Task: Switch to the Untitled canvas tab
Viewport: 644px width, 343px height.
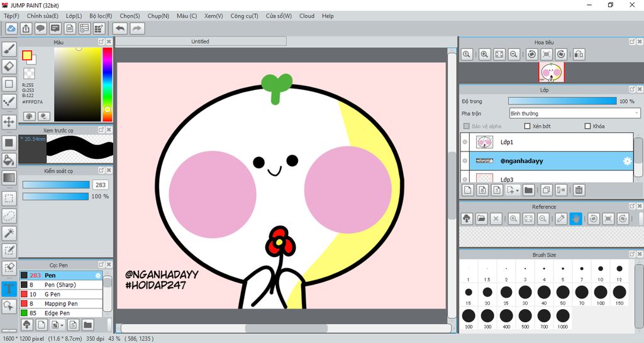Action: pyautogui.click(x=201, y=41)
